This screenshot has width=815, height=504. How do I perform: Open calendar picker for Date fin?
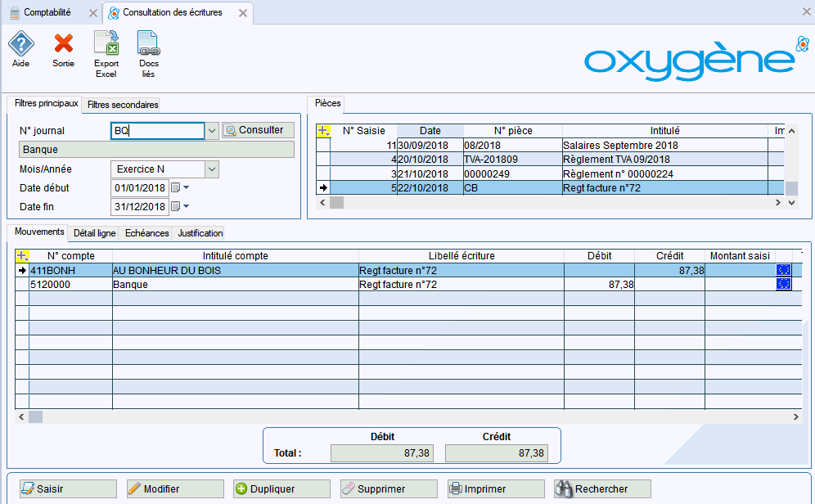pos(175,207)
